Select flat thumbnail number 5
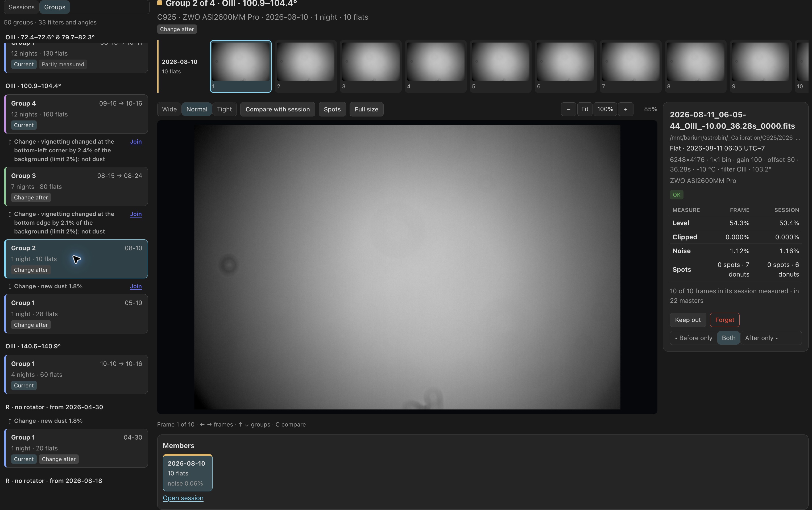The height and width of the screenshot is (510, 812). (x=501, y=66)
